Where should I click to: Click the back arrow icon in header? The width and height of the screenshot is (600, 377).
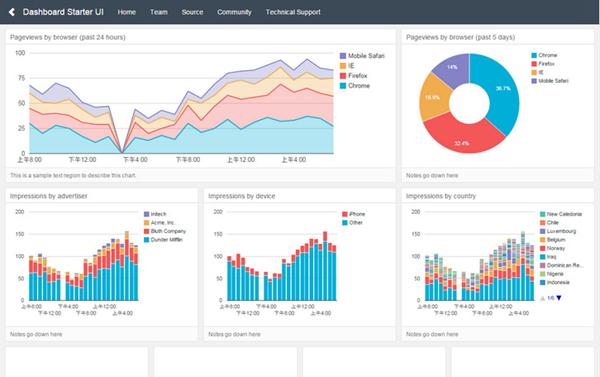coord(12,12)
